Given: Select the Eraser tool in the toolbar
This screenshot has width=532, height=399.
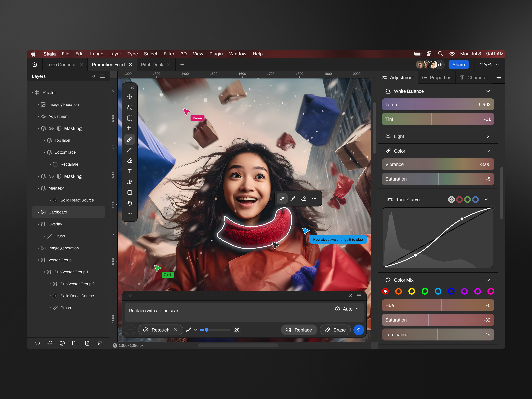Looking at the screenshot, I should [x=130, y=160].
